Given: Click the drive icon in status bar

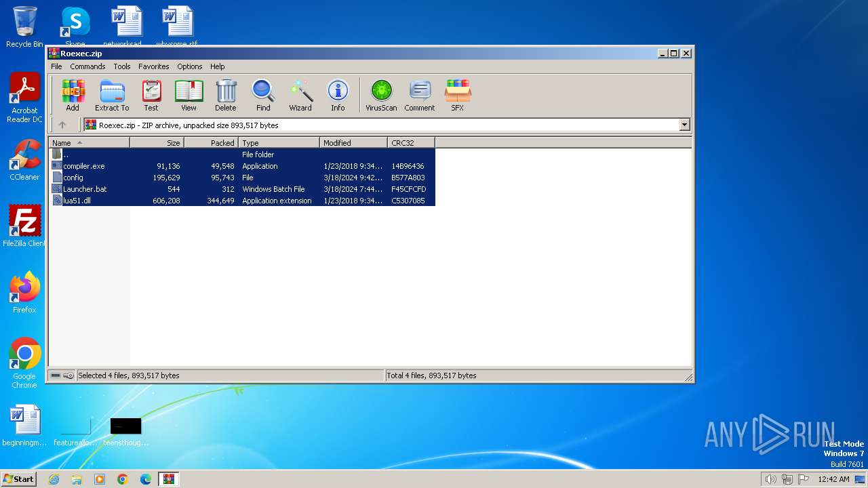Looking at the screenshot, I should pyautogui.click(x=56, y=375).
